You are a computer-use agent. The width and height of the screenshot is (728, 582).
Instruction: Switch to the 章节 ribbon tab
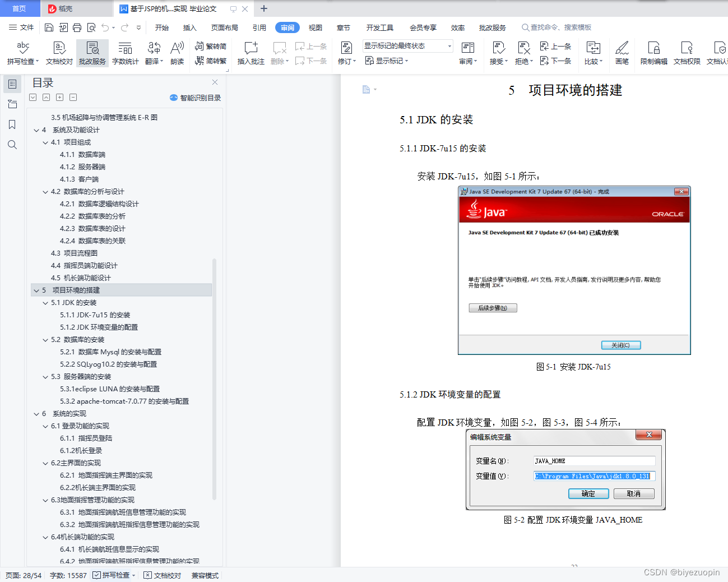tap(344, 27)
